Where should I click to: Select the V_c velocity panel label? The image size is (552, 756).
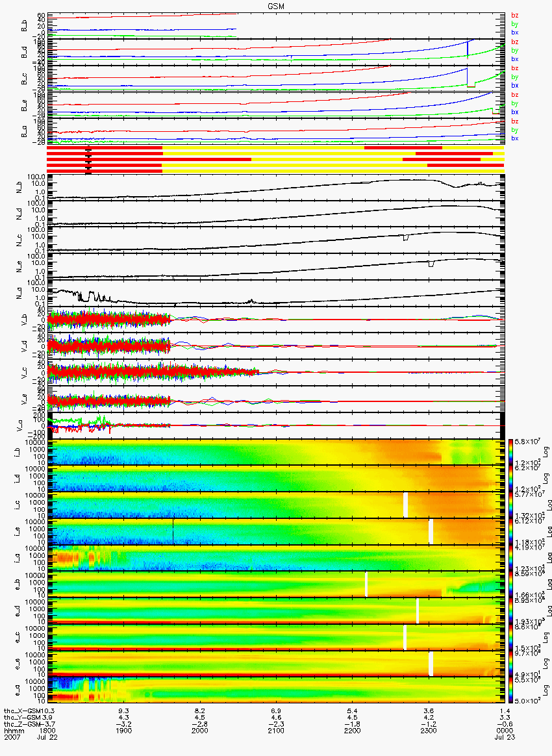pyautogui.click(x=24, y=373)
